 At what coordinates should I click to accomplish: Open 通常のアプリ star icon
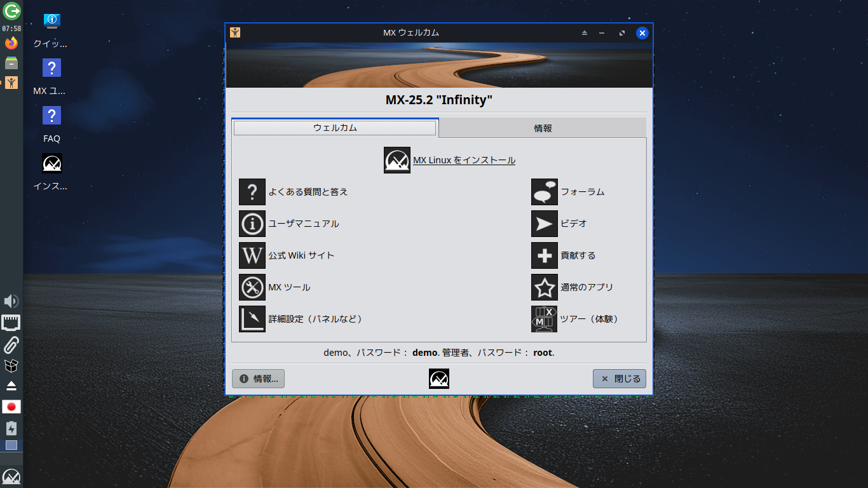tap(545, 287)
